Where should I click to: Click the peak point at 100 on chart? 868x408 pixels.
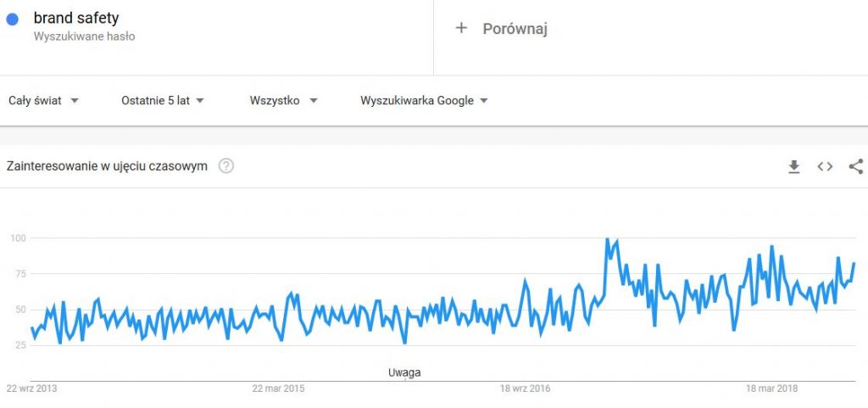[x=607, y=239]
